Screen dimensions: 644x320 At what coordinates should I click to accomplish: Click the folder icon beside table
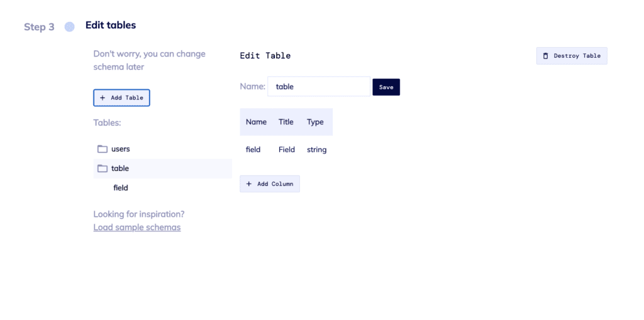(103, 168)
